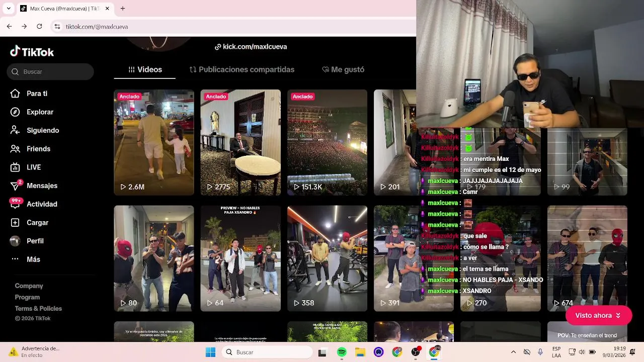Open the video with 80 views
Screen dimensions: 644x362
[x=154, y=258]
